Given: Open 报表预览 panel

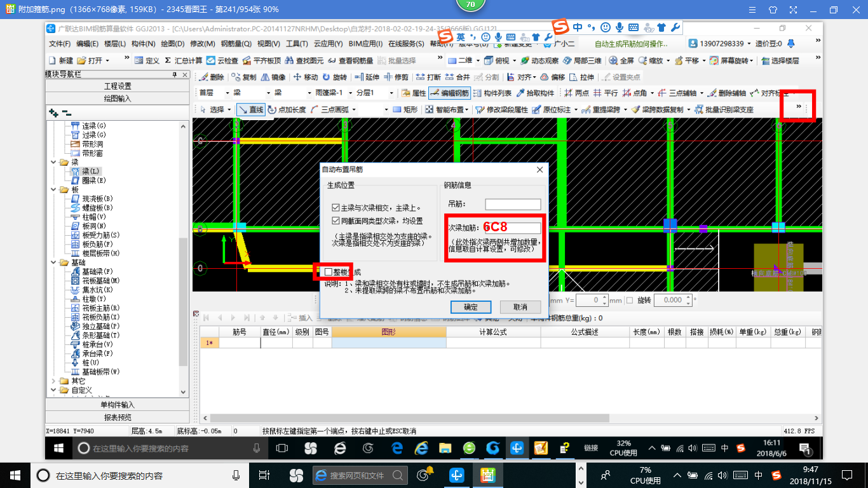Looking at the screenshot, I should [118, 417].
